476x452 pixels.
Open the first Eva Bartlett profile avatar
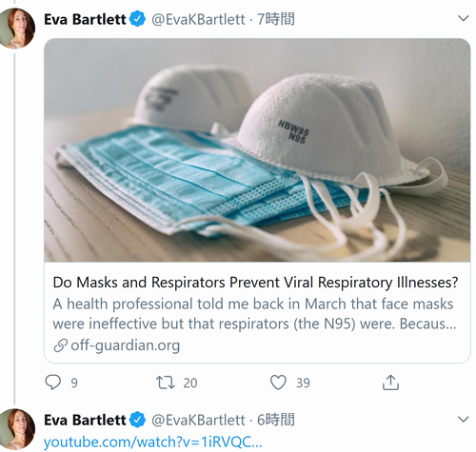tap(16, 29)
